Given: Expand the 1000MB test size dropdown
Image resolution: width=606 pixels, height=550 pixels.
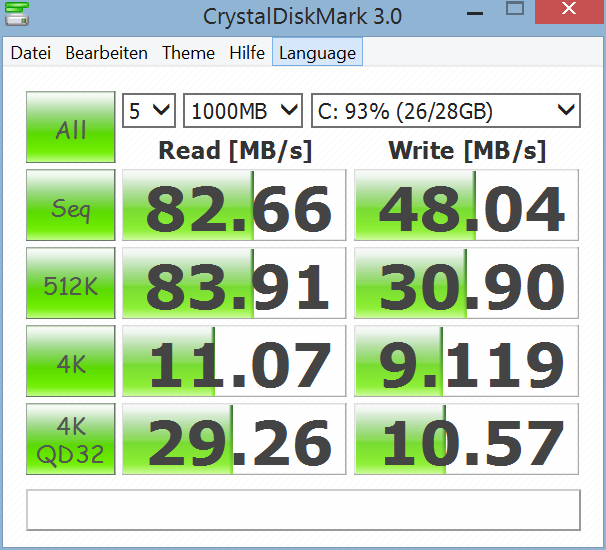Looking at the screenshot, I should (243, 111).
